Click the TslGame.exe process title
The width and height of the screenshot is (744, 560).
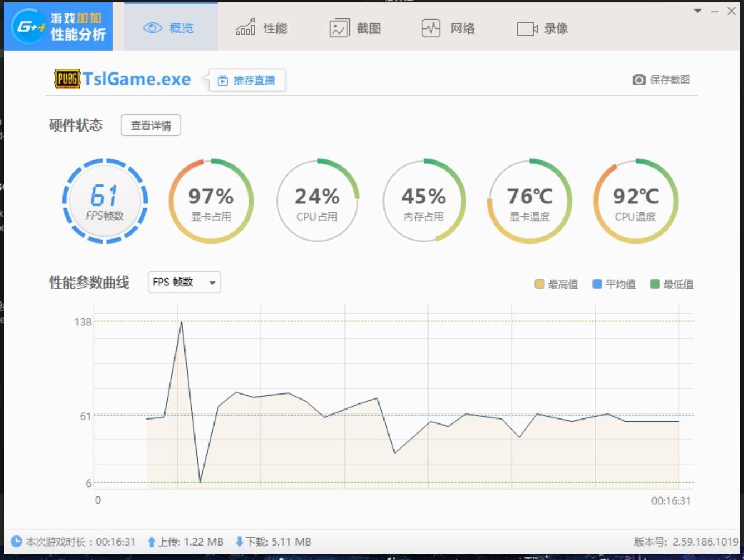point(137,79)
